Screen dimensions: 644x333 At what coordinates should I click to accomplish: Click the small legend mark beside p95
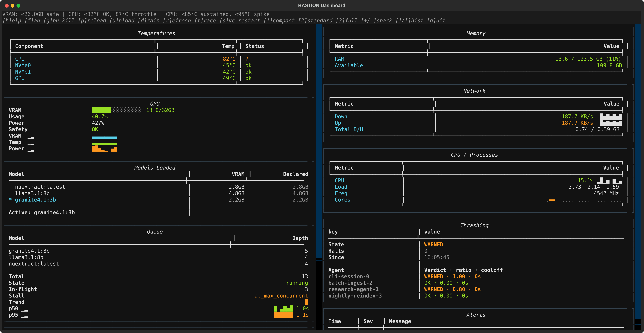pos(24,317)
